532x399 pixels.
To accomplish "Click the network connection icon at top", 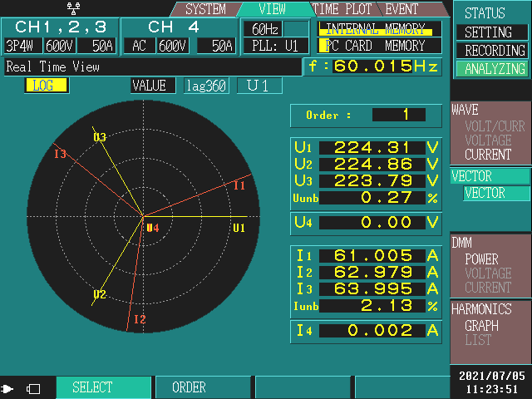I will pos(74,9).
